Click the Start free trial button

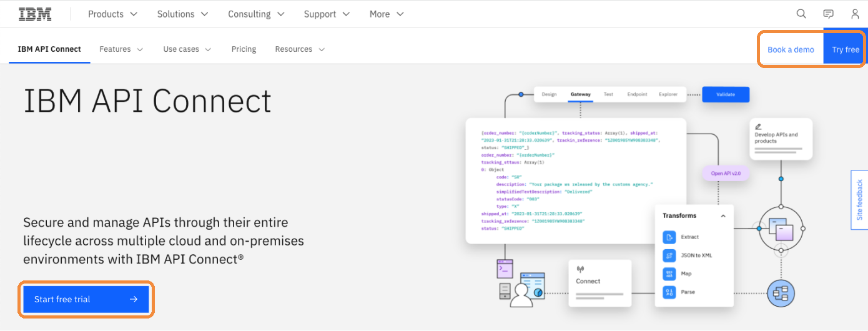coord(86,299)
